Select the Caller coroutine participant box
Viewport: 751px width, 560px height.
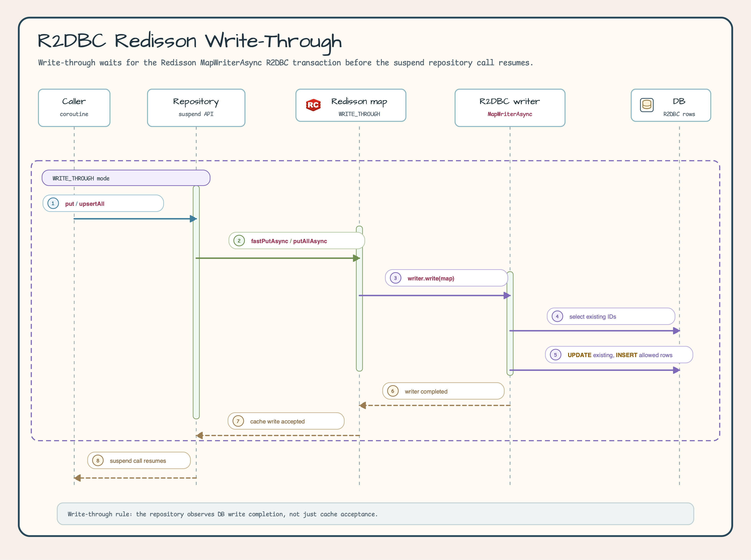pyautogui.click(x=74, y=108)
